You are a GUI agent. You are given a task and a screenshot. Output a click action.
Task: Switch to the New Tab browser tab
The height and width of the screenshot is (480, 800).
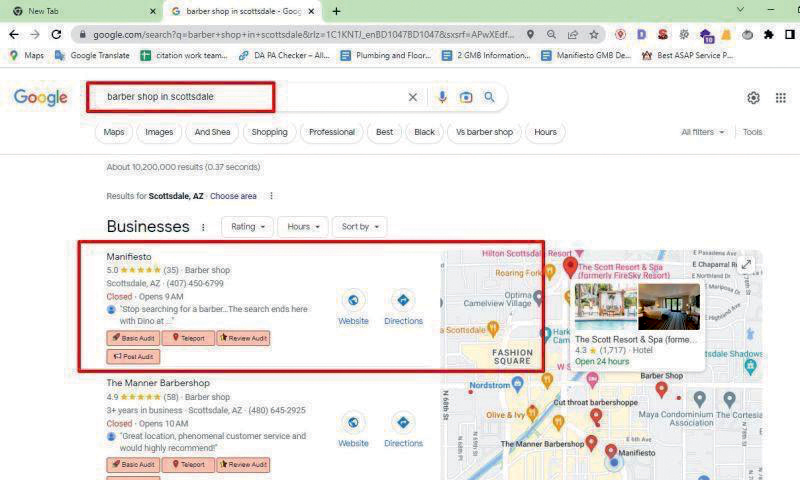pos(80,11)
